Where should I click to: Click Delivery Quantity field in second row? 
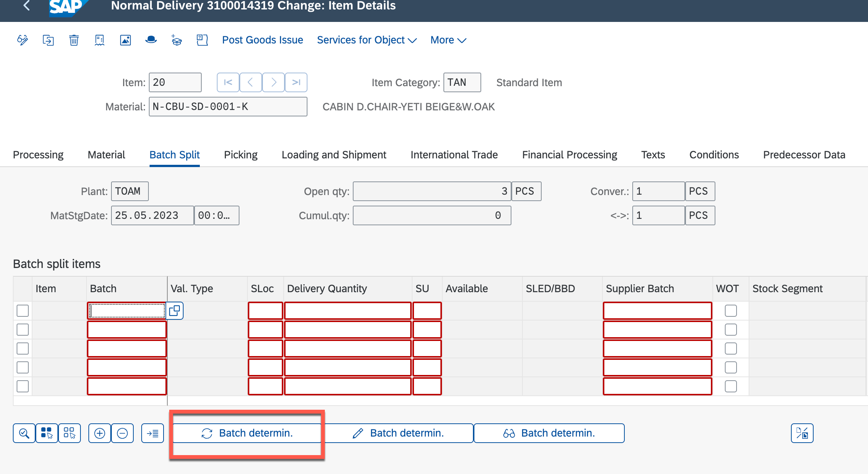[x=348, y=330]
